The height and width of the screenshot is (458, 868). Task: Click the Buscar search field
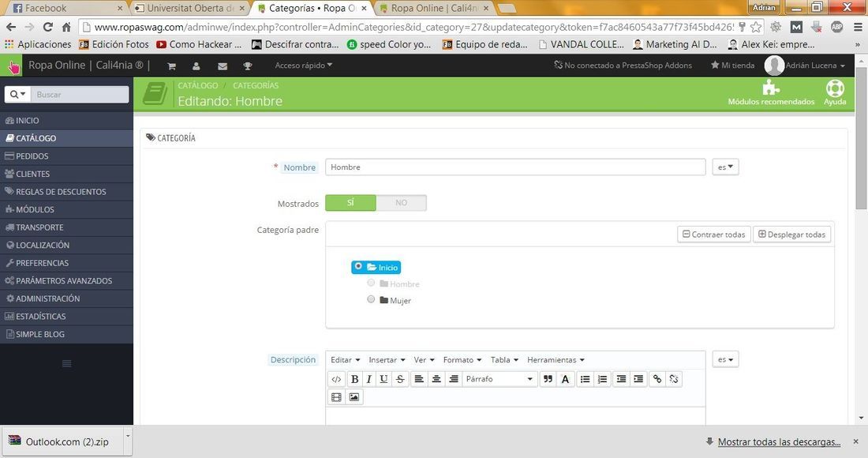80,95
